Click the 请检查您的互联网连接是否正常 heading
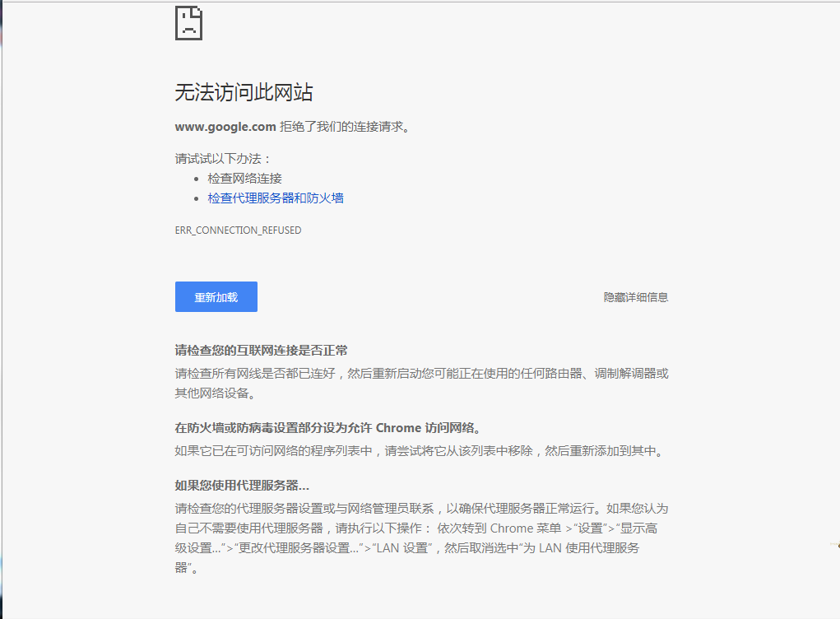 click(261, 351)
